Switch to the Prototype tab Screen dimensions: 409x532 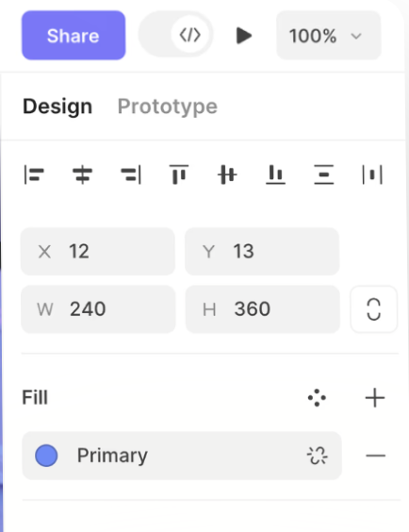[168, 107]
